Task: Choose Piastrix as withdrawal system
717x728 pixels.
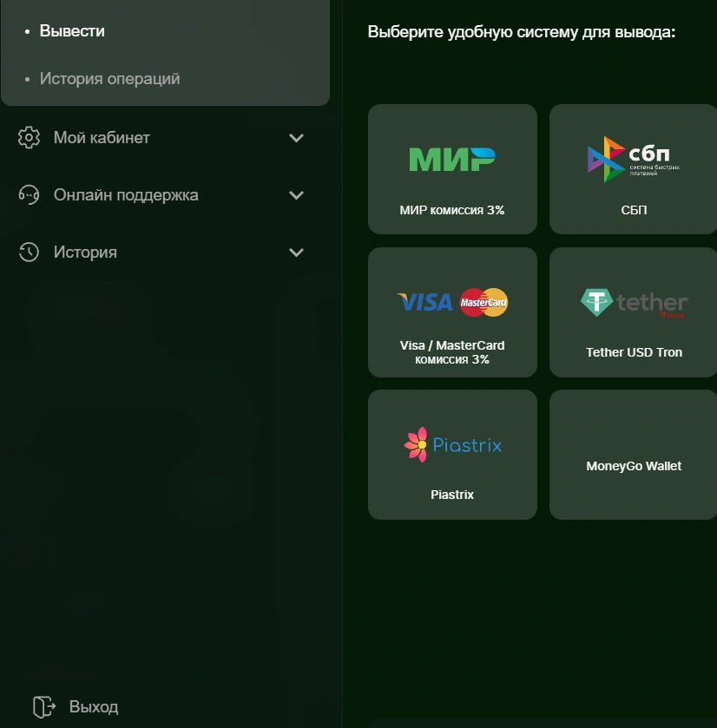Action: pos(451,454)
